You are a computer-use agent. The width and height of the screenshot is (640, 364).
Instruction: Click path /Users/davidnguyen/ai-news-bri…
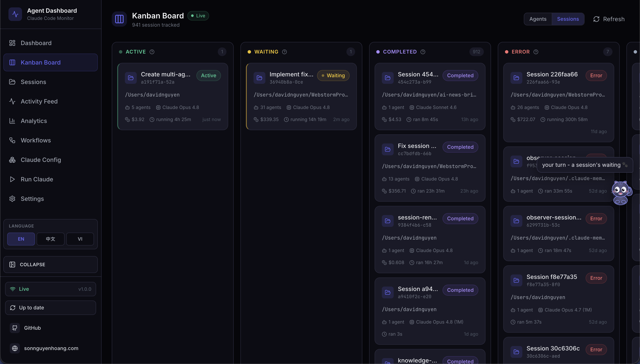(x=429, y=95)
